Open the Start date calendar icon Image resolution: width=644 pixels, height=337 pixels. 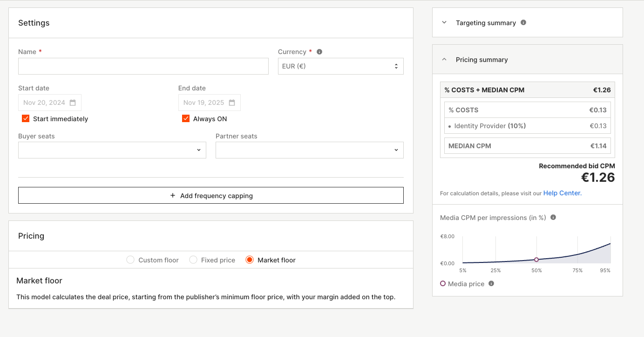73,103
